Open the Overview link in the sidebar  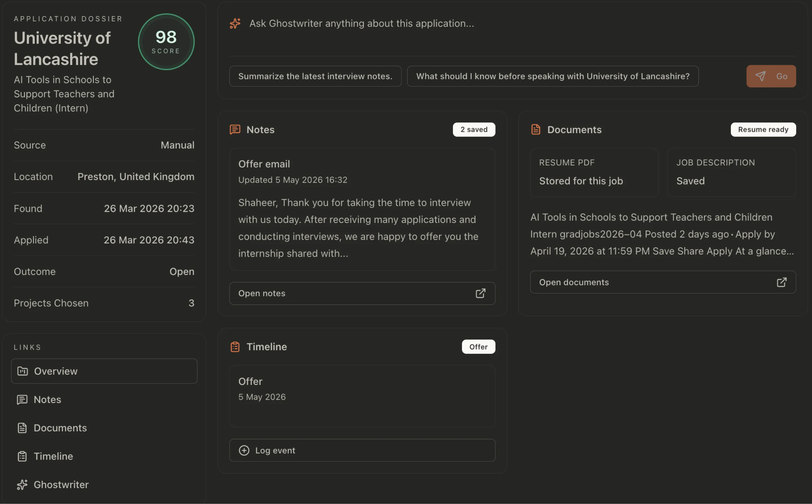click(104, 371)
